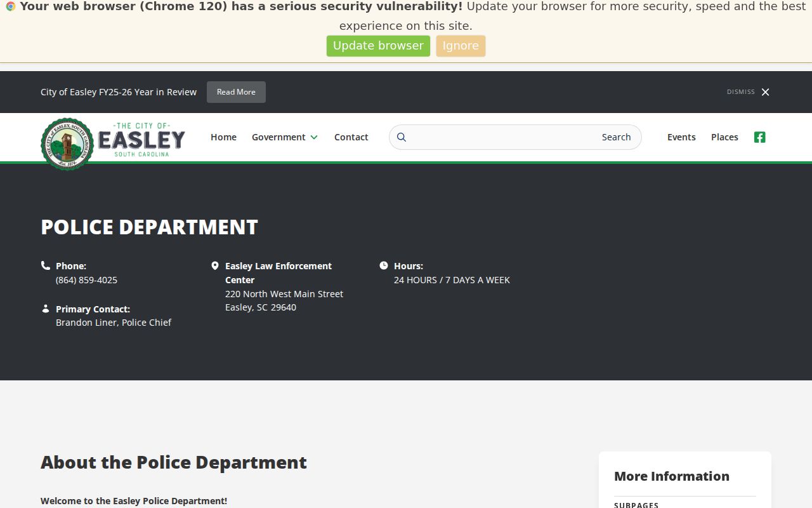Click the clock icon beside Hours
Viewport: 812px width, 508px height.
(384, 265)
